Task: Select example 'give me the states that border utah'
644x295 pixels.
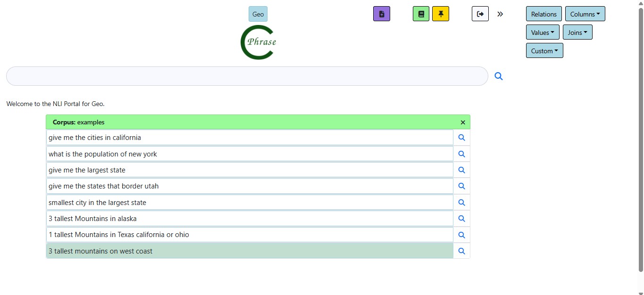Action: 250,186
